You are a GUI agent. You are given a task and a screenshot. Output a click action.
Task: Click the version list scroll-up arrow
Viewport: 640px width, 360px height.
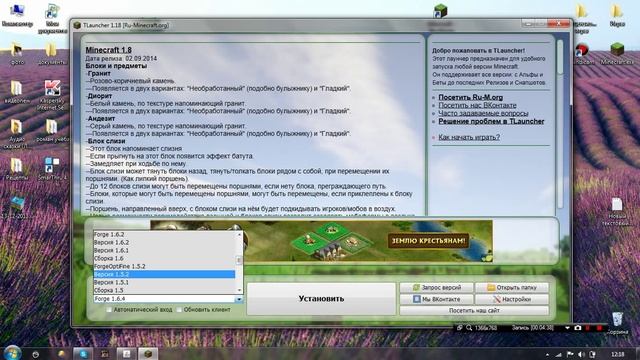(x=239, y=234)
